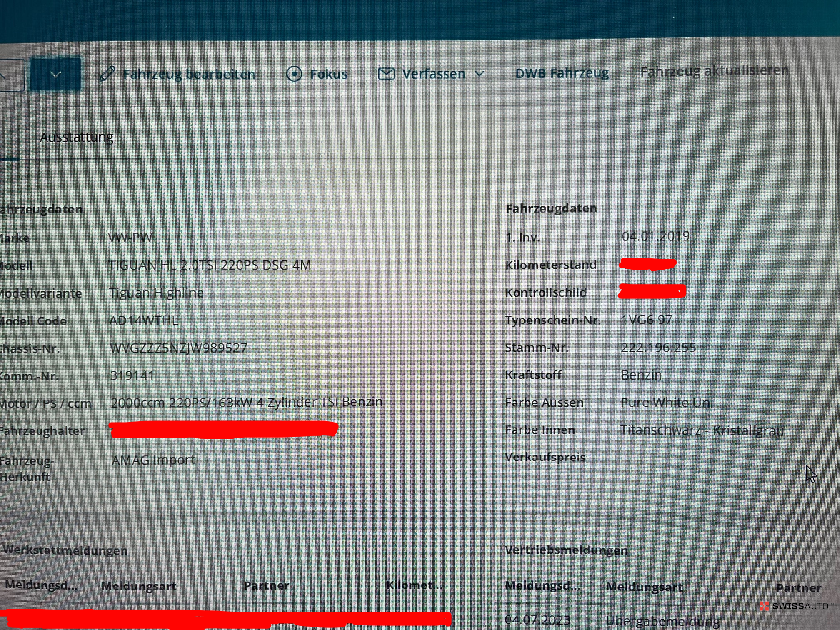Image resolution: width=840 pixels, height=630 pixels.
Task: Click Kraftstoff value Benzin
Action: [641, 375]
